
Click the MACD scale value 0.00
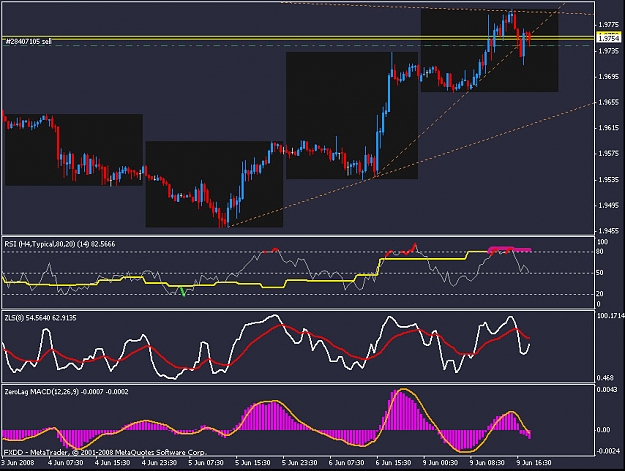click(604, 430)
